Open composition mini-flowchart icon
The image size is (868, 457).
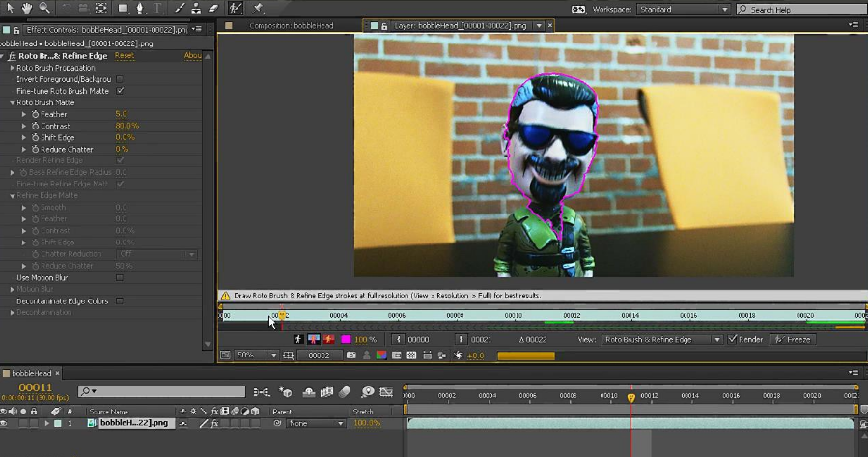point(261,392)
